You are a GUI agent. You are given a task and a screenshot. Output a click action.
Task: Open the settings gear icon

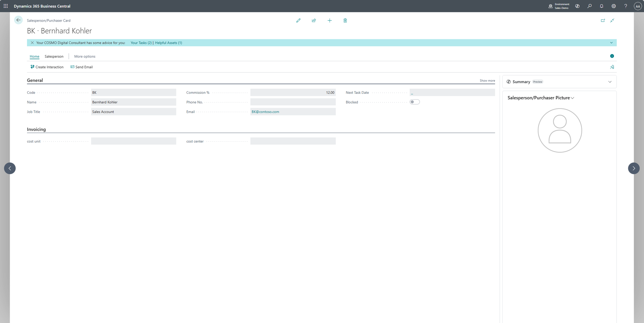coord(613,6)
